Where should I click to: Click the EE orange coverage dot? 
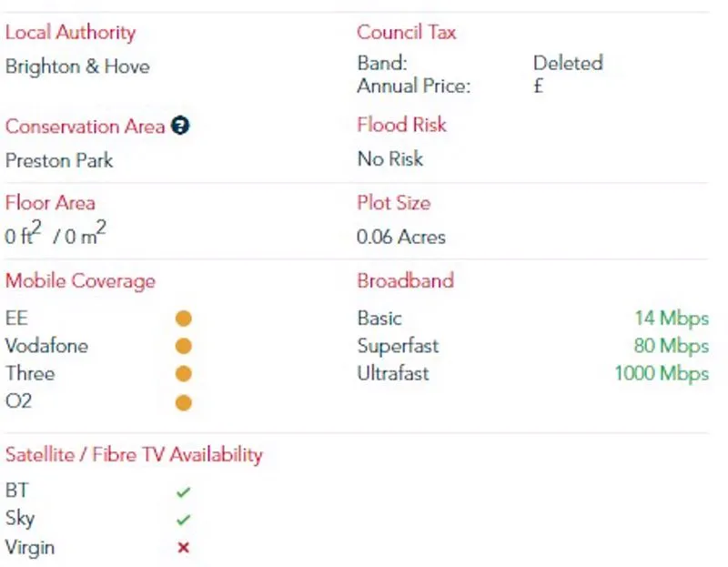point(184,319)
